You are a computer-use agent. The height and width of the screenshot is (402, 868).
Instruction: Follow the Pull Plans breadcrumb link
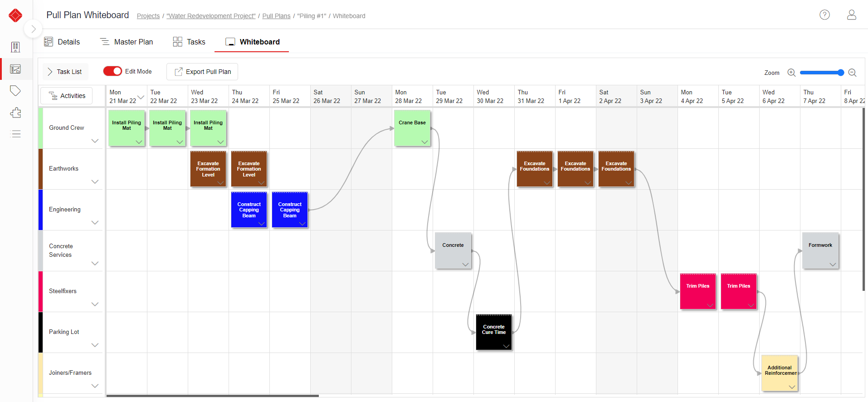[276, 16]
